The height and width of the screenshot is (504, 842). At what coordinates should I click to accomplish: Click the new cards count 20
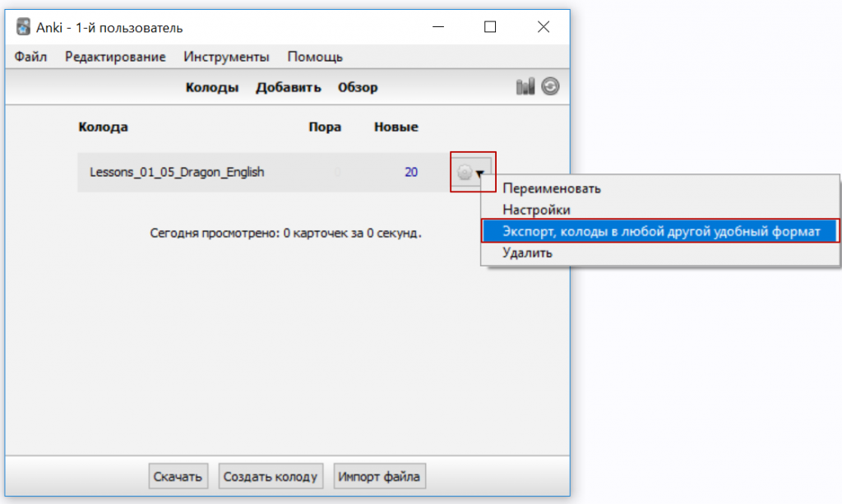click(411, 173)
